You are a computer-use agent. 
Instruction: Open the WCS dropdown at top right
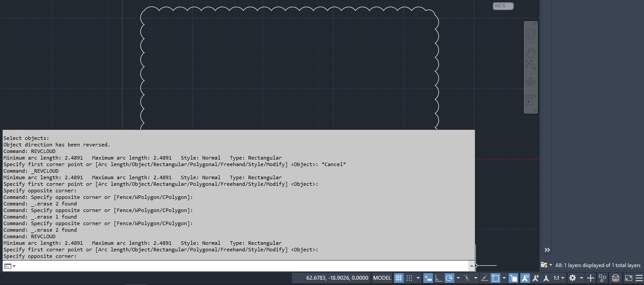pos(502,6)
